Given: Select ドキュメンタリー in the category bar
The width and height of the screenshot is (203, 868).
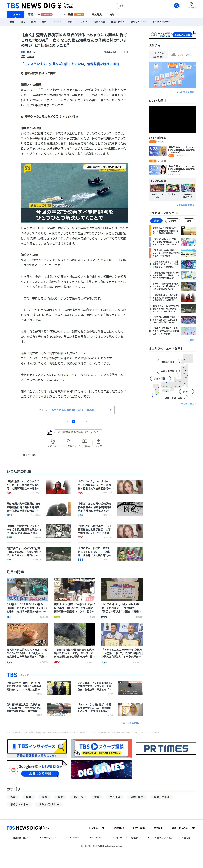Looking at the screenshot, I should point(162,22).
